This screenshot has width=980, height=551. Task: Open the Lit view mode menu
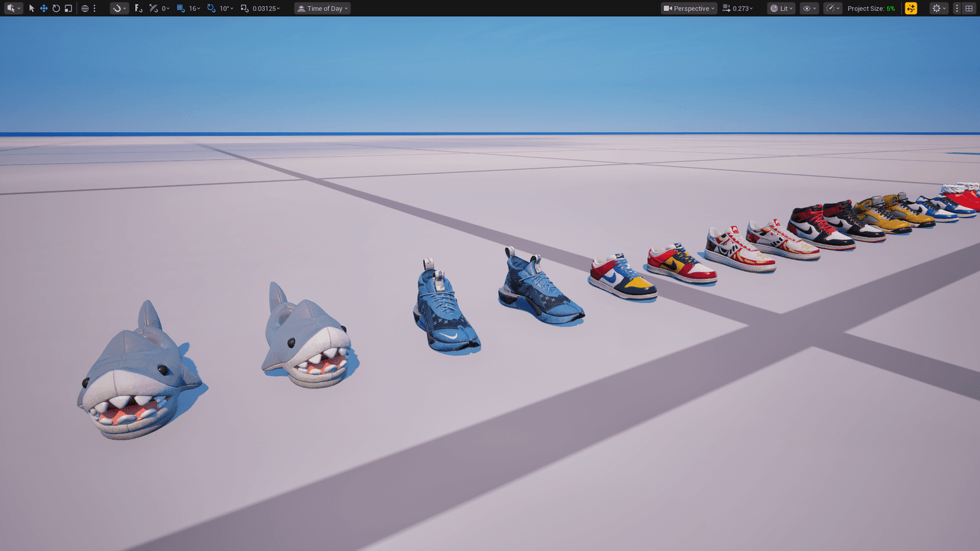pyautogui.click(x=781, y=8)
